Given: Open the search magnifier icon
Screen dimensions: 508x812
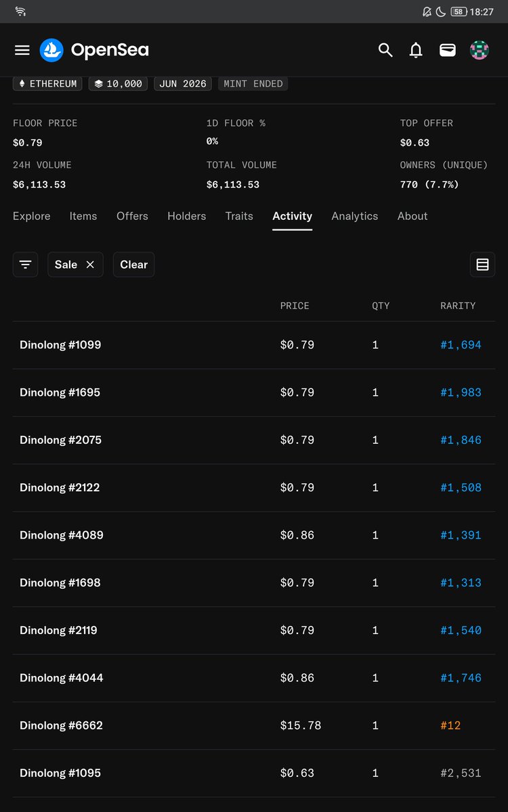Looking at the screenshot, I should [x=385, y=50].
